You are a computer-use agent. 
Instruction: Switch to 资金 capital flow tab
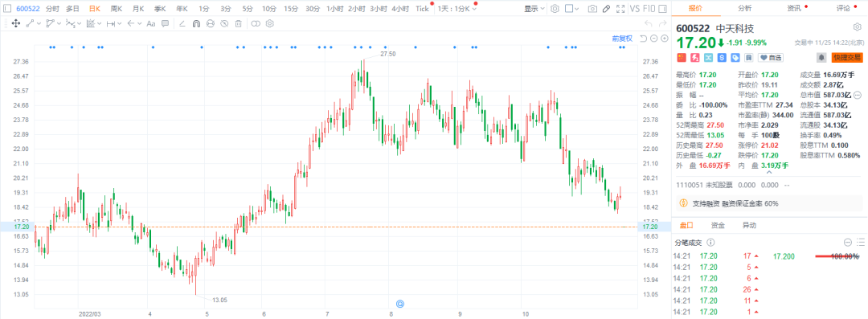[718, 226]
